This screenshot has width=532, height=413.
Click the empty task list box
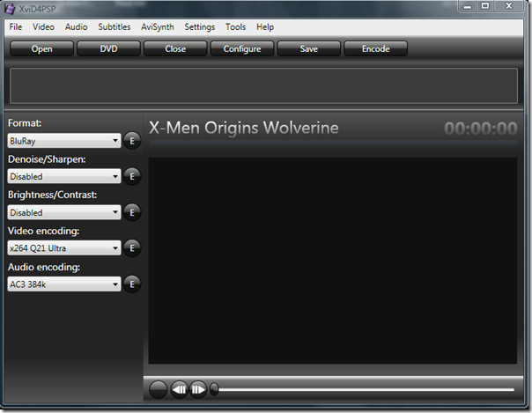(263, 85)
